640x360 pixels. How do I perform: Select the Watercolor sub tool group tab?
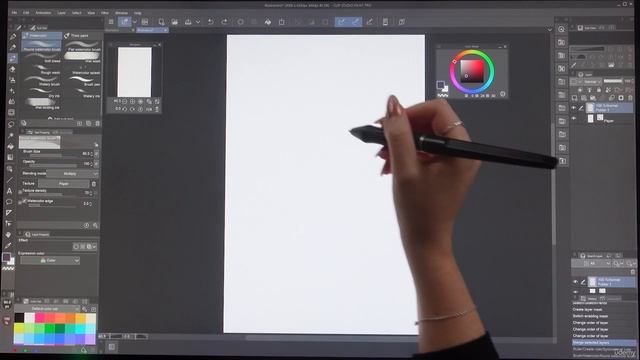tap(41, 36)
